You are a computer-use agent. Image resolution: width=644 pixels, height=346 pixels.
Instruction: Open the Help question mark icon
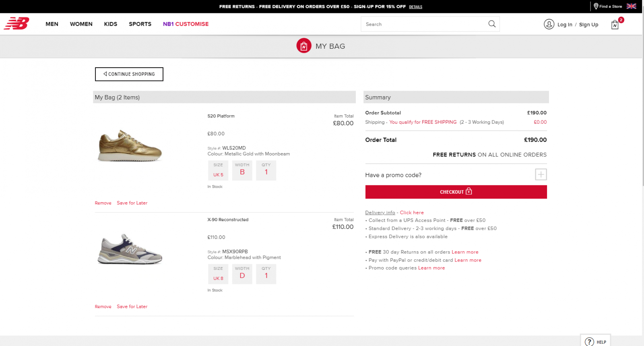tap(589, 342)
